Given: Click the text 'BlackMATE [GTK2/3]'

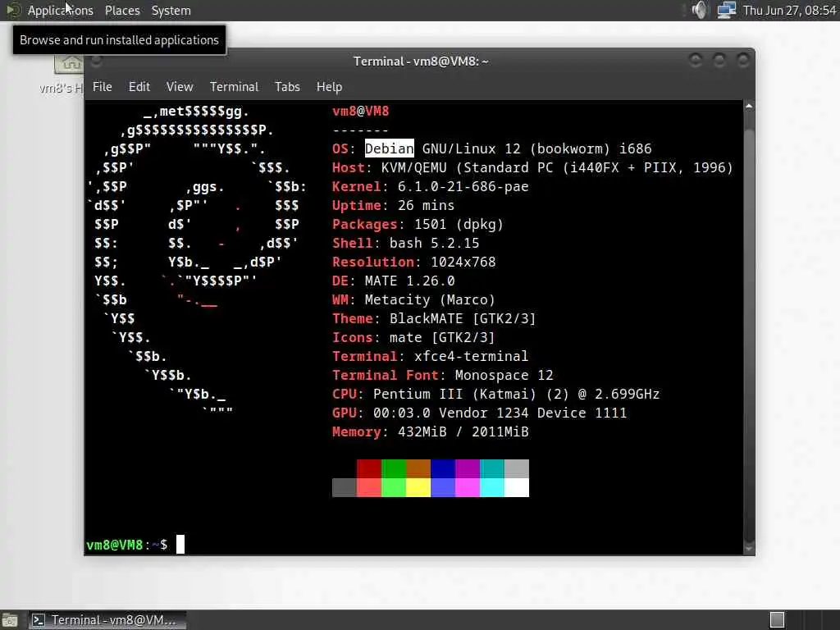Looking at the screenshot, I should [463, 318].
